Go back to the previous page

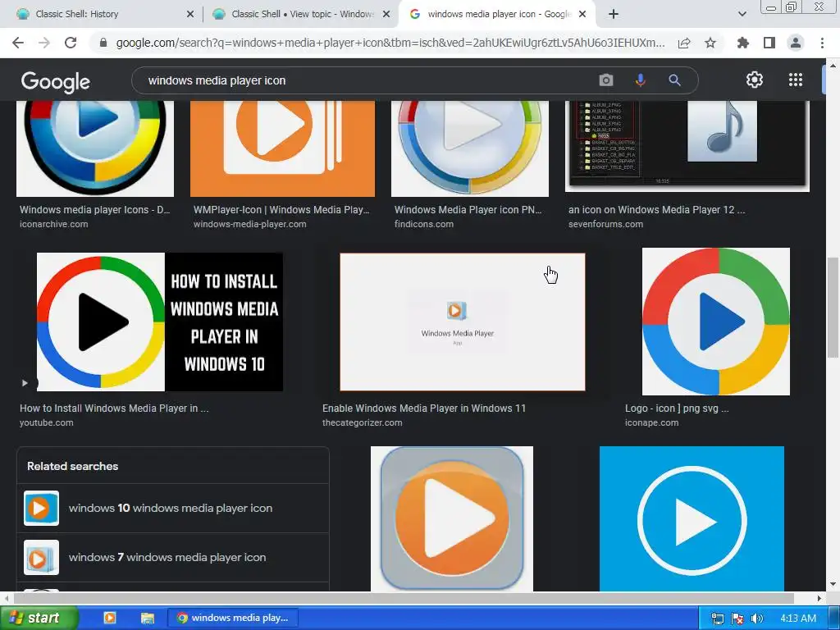click(18, 43)
